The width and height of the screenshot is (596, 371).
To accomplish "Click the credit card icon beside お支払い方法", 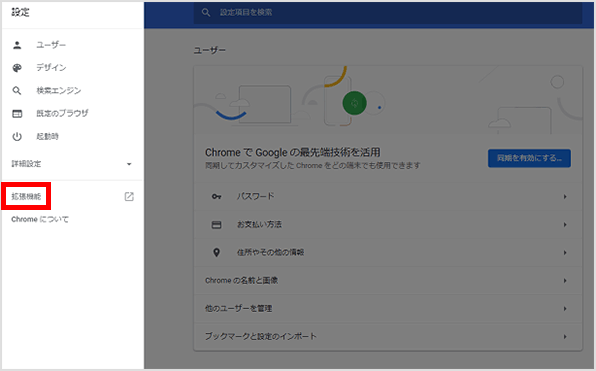I will [216, 225].
